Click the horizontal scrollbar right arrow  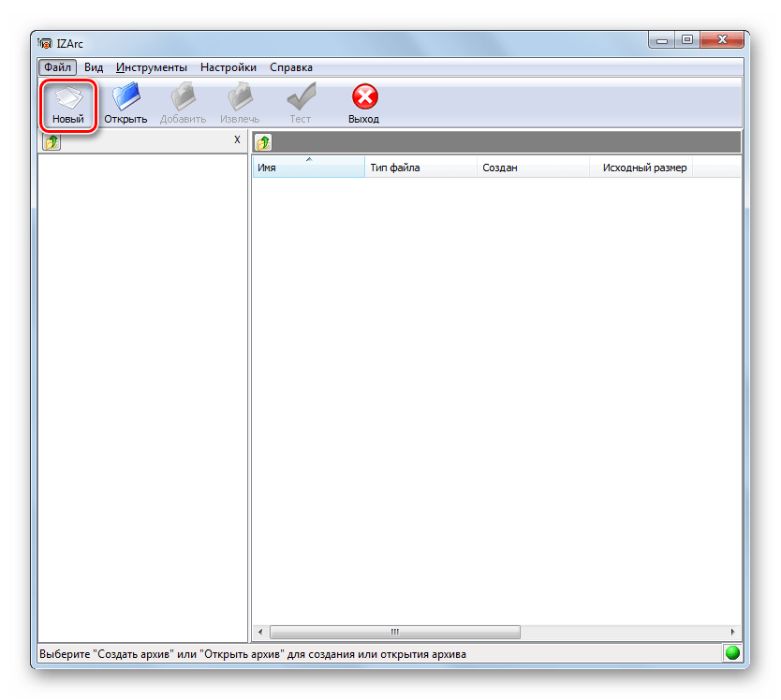point(733,632)
